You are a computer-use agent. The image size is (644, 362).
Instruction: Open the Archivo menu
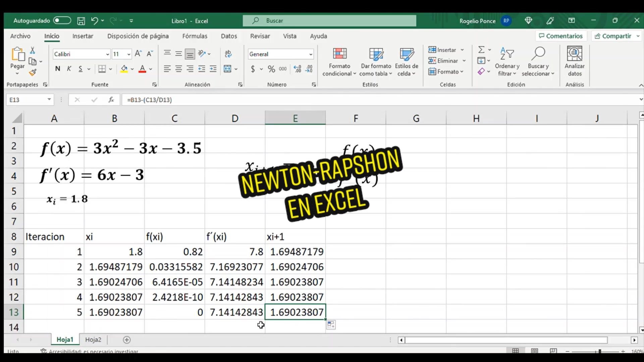(x=20, y=36)
